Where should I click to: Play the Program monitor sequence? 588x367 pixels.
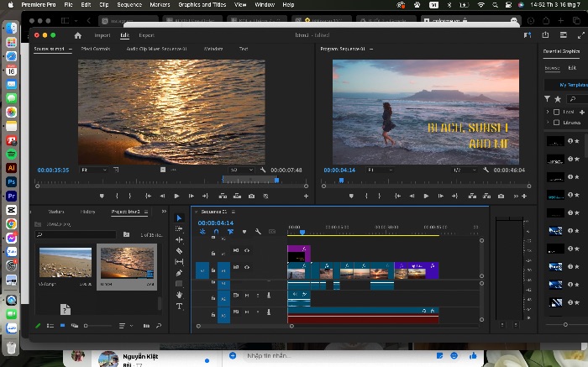coord(426,196)
